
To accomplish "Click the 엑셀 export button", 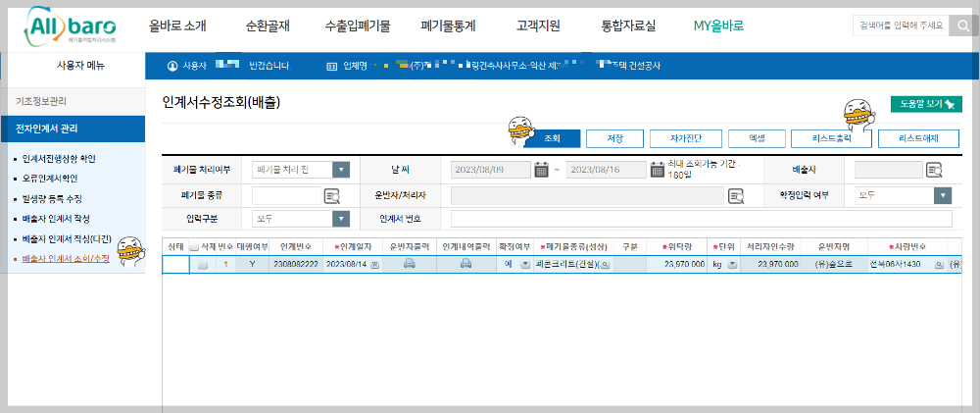I will 757,138.
